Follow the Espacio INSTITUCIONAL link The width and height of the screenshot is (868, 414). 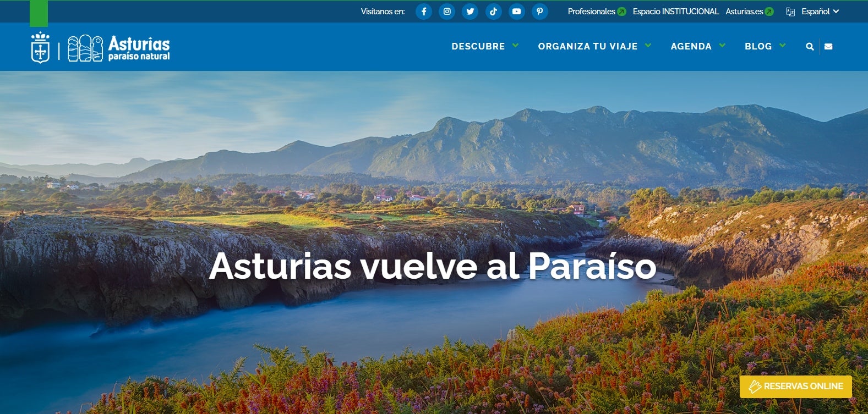pyautogui.click(x=675, y=12)
